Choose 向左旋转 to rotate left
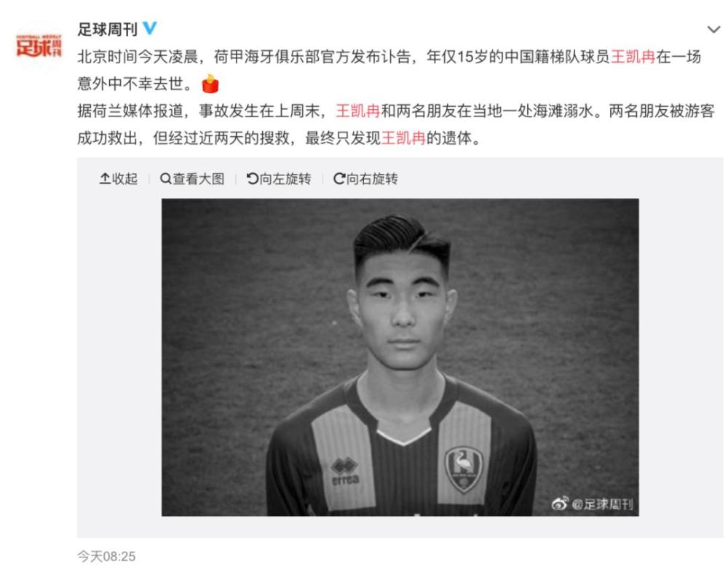Screen dimensions: 728x575 click(x=285, y=178)
